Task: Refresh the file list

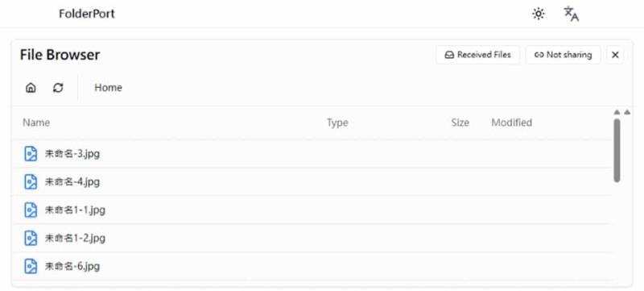Action: [x=58, y=88]
